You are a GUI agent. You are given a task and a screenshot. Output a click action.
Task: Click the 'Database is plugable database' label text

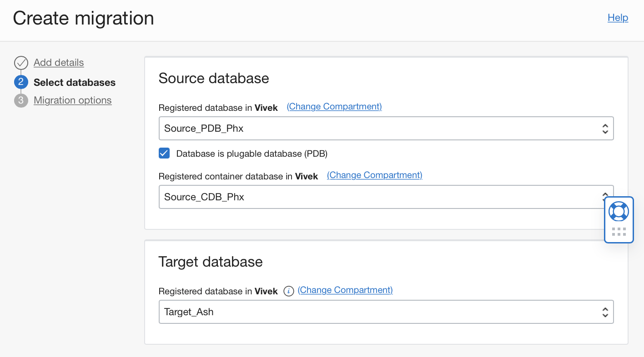tap(252, 154)
